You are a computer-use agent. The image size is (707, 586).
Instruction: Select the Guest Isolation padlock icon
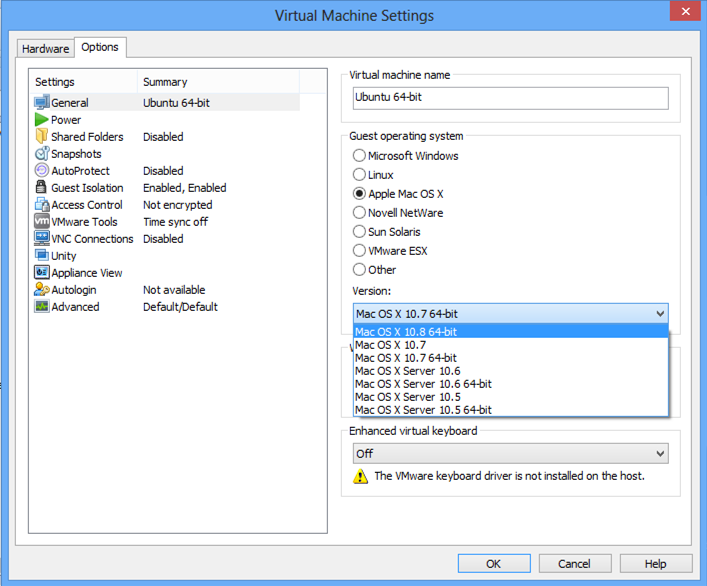point(41,187)
